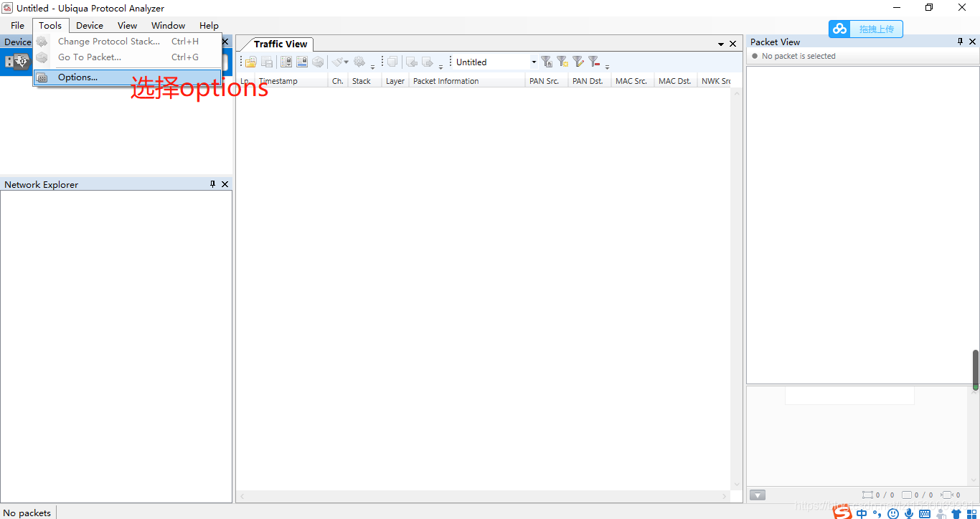Click the blue-screen view icon in Traffic View toolbar
The height and width of the screenshot is (519, 980).
point(302,62)
